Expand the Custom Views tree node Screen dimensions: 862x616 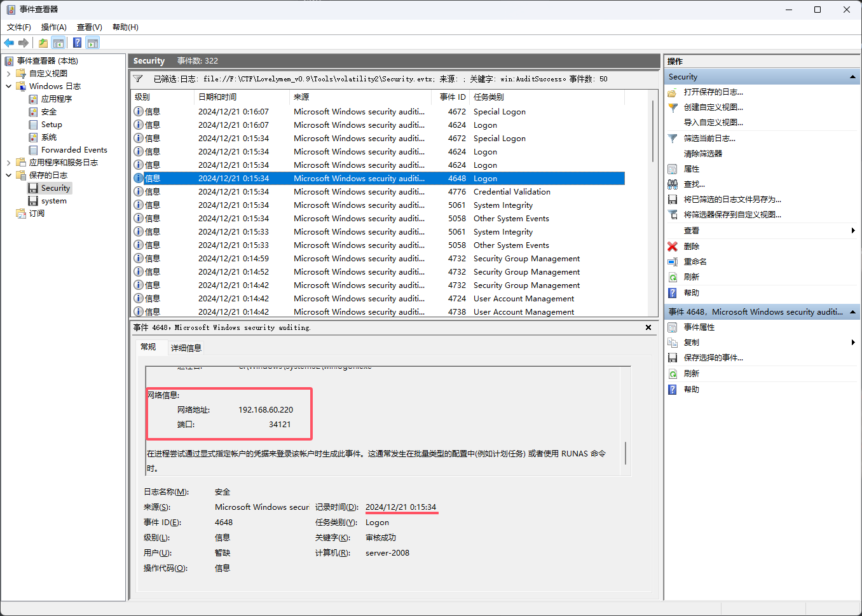click(9, 74)
